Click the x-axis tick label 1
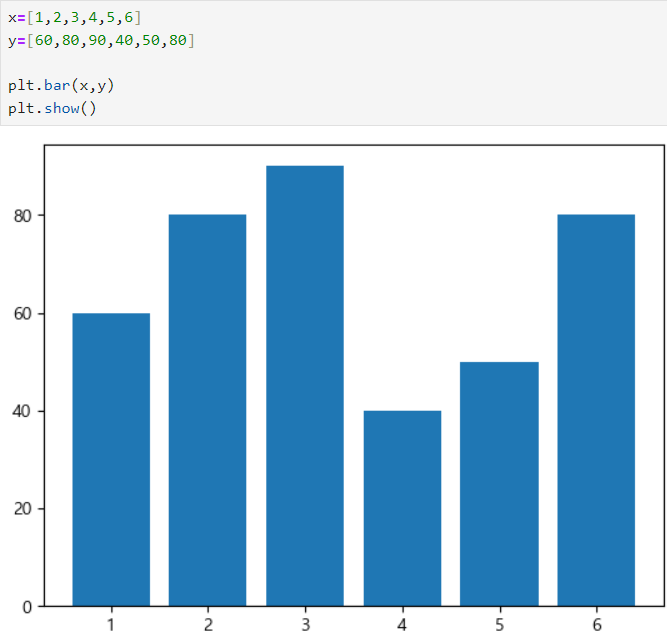The height and width of the screenshot is (634, 667). click(x=111, y=625)
